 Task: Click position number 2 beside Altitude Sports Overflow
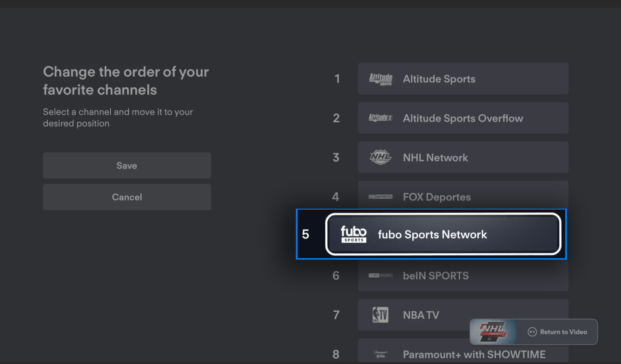pyautogui.click(x=336, y=118)
